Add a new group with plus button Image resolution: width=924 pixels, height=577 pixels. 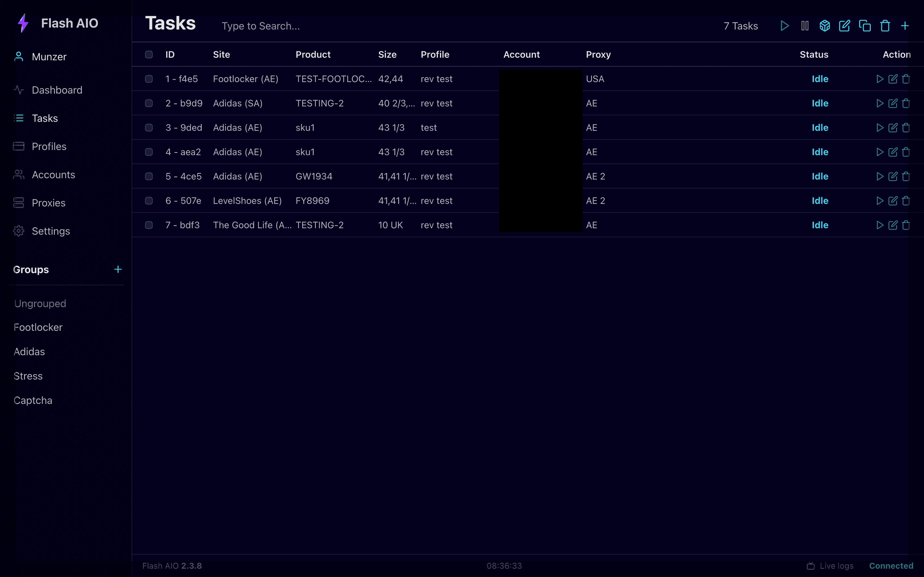118,269
